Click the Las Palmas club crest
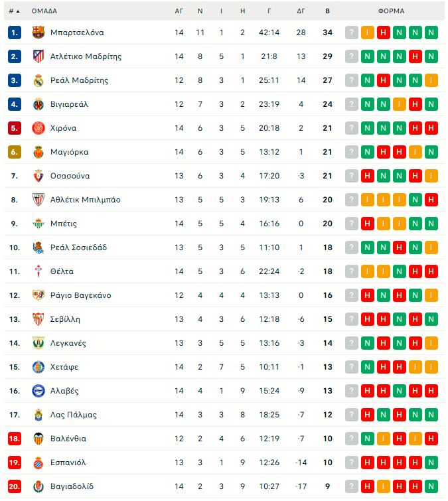Image resolution: width=448 pixels, height=501 pixels. [38, 415]
